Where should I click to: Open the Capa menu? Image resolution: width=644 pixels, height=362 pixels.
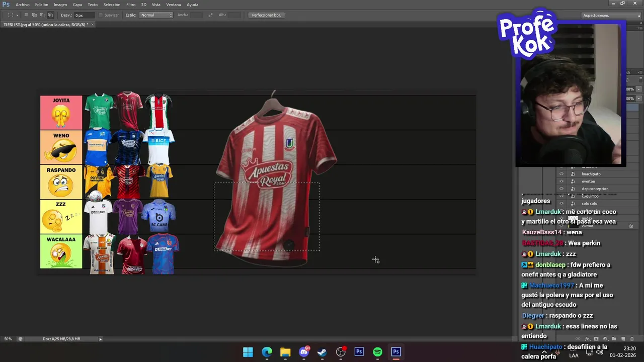coord(77,5)
